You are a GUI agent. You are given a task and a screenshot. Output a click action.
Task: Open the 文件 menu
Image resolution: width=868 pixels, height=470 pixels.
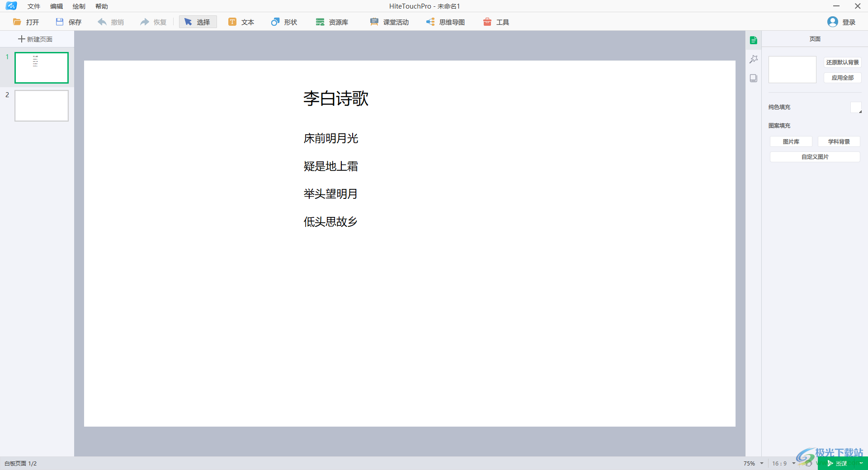[34, 6]
